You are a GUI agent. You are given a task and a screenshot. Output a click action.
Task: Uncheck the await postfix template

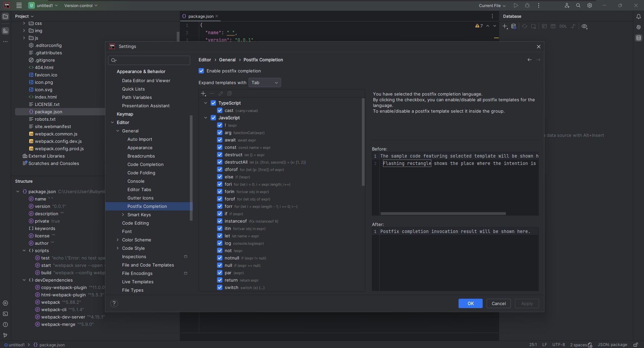[x=220, y=140]
